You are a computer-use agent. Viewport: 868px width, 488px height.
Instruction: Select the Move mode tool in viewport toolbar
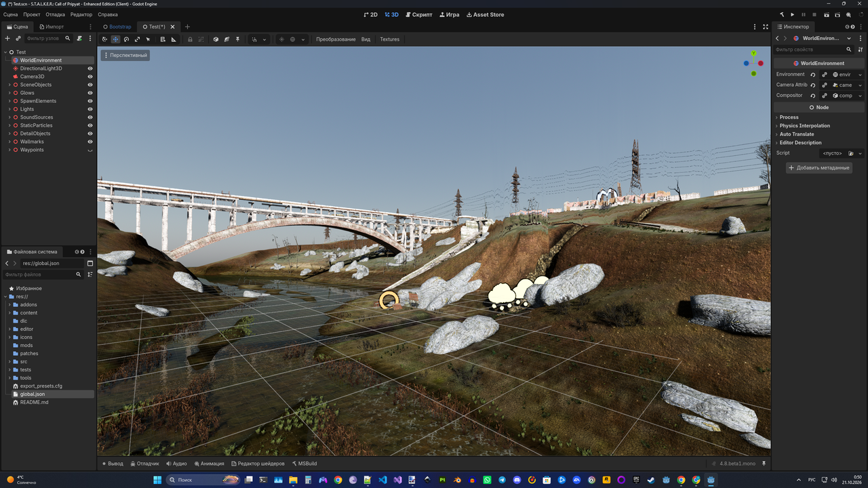(x=115, y=39)
